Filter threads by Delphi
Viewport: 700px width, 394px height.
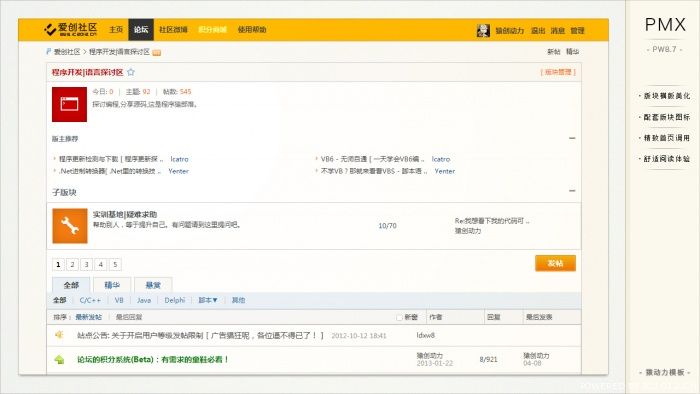(x=175, y=300)
